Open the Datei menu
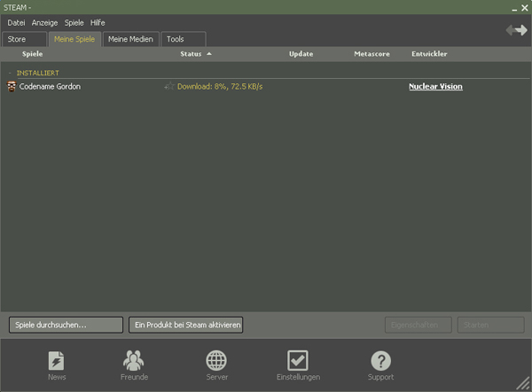 tap(16, 23)
